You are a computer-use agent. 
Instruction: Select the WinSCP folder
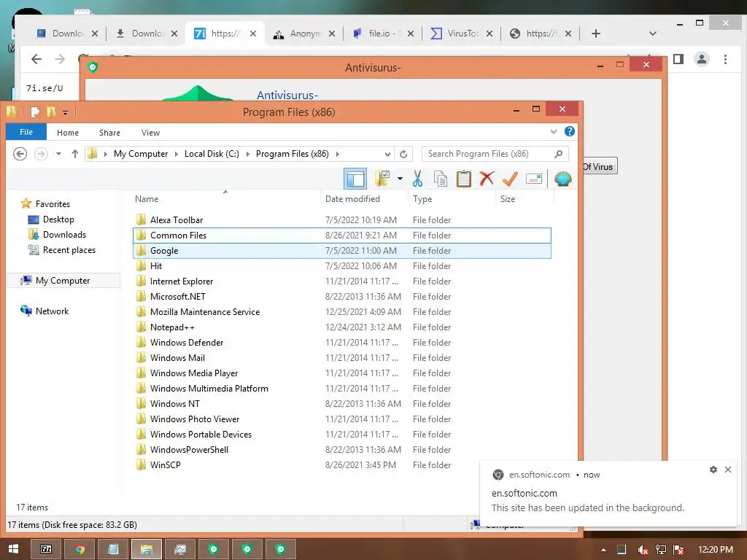click(x=341, y=464)
